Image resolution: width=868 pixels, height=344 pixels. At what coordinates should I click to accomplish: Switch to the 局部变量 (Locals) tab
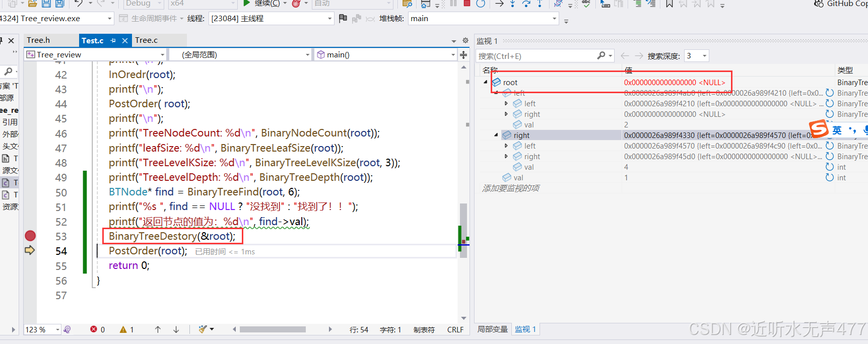click(492, 329)
